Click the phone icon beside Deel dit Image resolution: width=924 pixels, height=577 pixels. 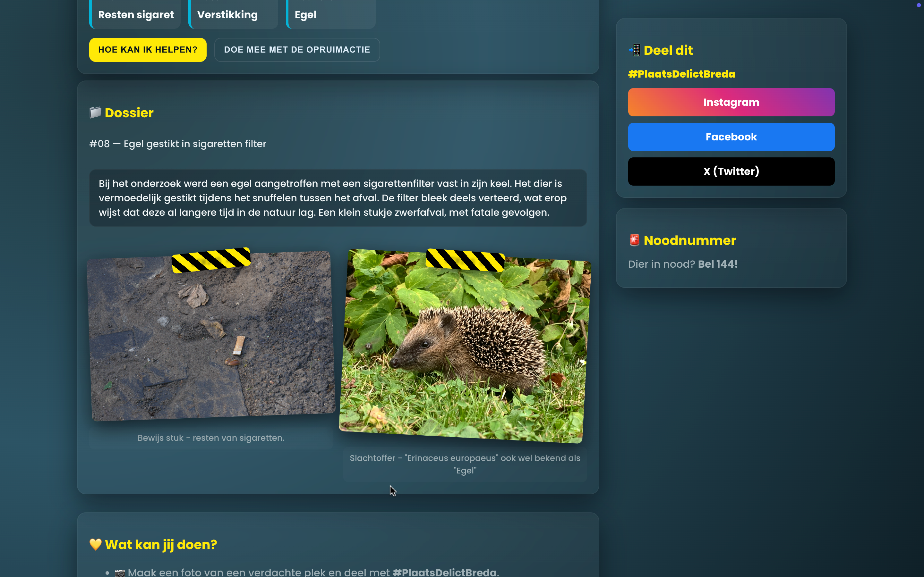(634, 50)
